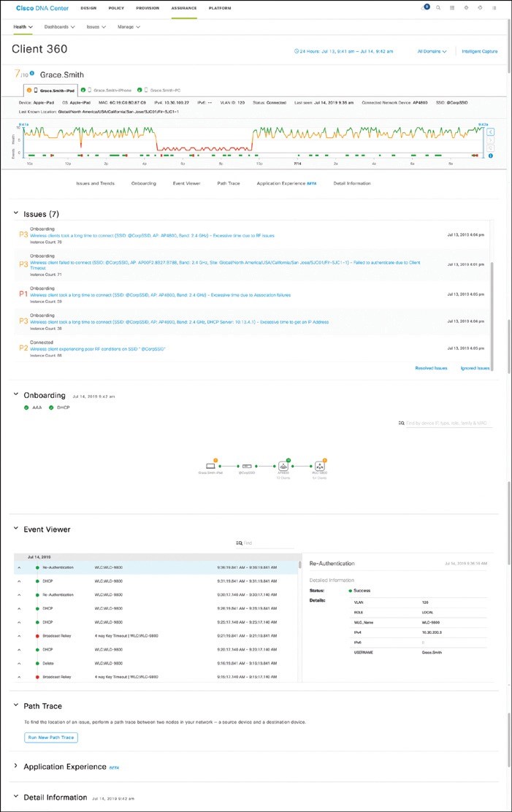Select the WLC-9800 controller node icon

(320, 466)
